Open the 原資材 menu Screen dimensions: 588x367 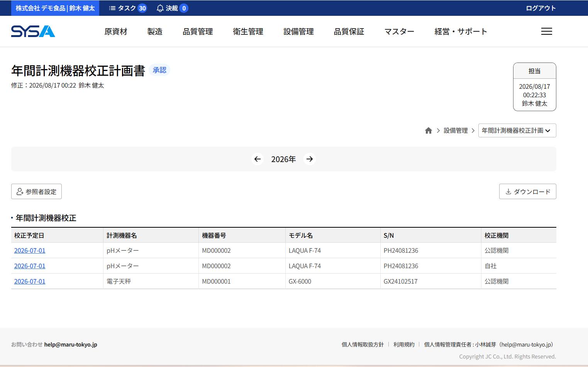pos(116,32)
